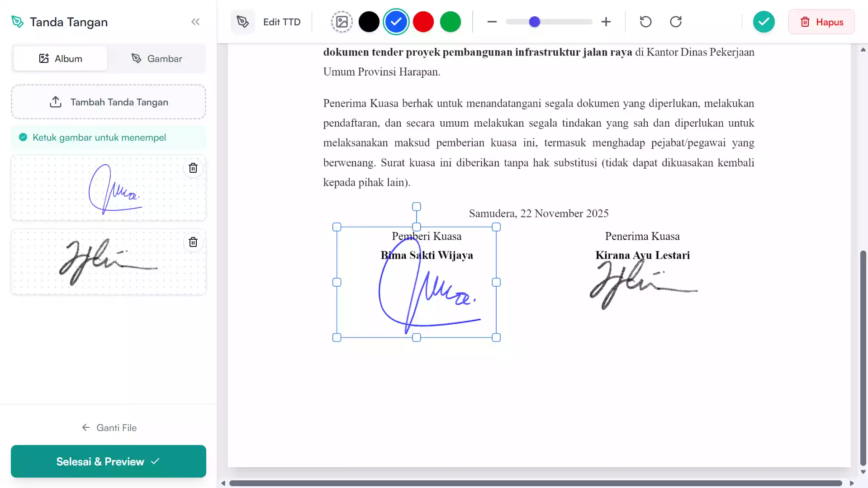
Task: Click the image placeholder icon in the toolbar
Action: (x=342, y=22)
